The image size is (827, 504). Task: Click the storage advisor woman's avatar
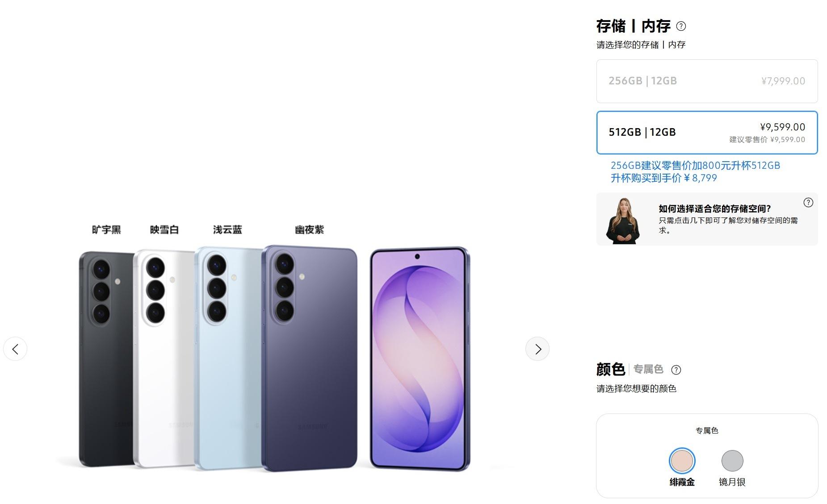coord(623,221)
